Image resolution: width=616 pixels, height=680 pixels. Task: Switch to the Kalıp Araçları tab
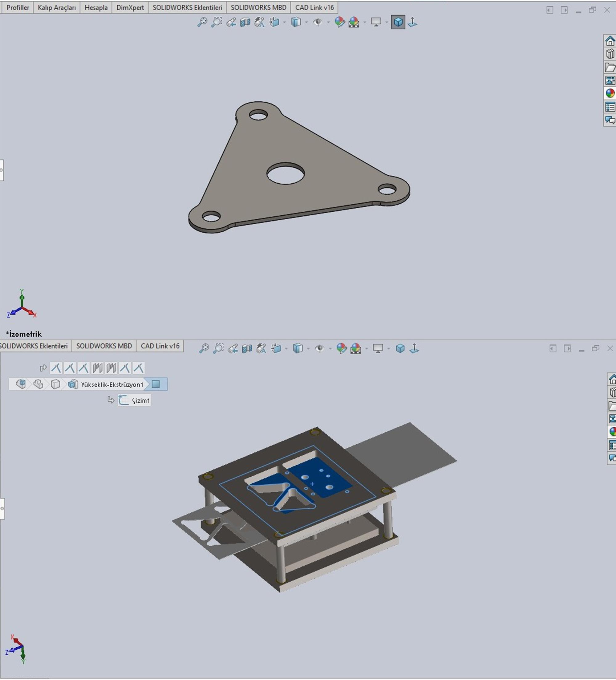pyautogui.click(x=57, y=7)
